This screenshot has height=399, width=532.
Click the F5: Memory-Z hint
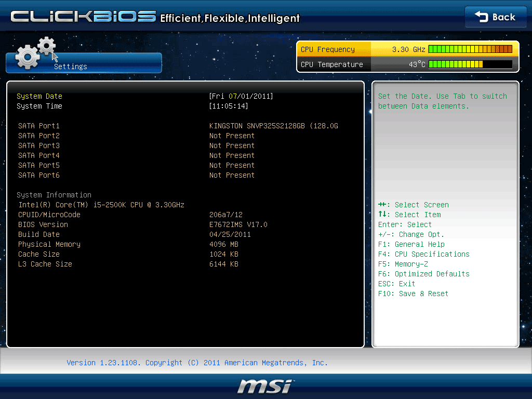tap(403, 264)
